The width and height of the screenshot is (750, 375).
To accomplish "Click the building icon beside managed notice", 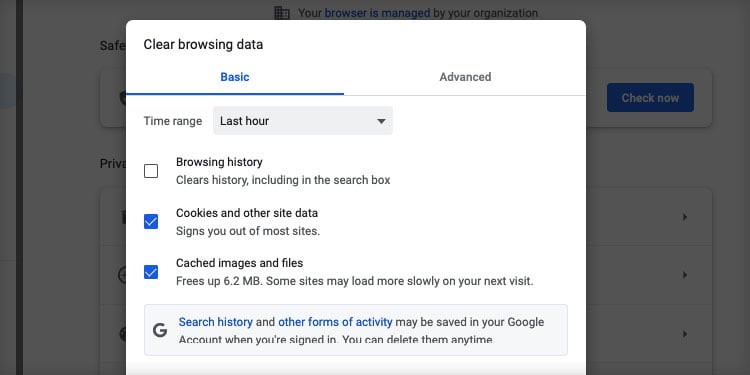I will [x=282, y=13].
